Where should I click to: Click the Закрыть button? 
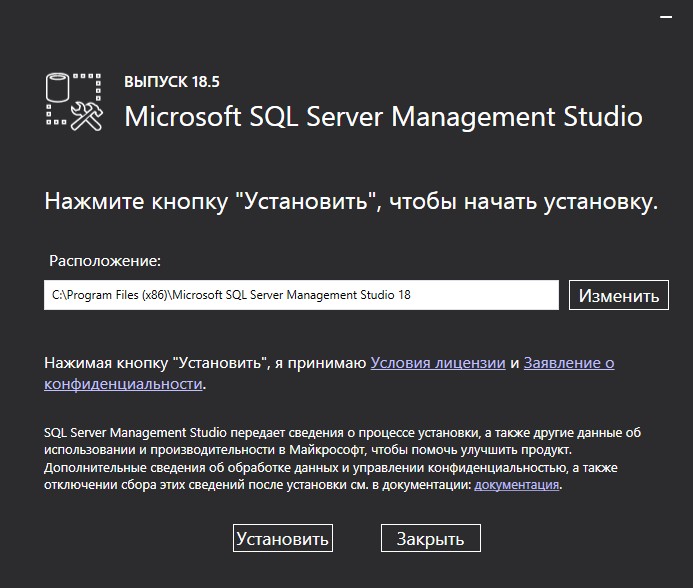pos(430,538)
